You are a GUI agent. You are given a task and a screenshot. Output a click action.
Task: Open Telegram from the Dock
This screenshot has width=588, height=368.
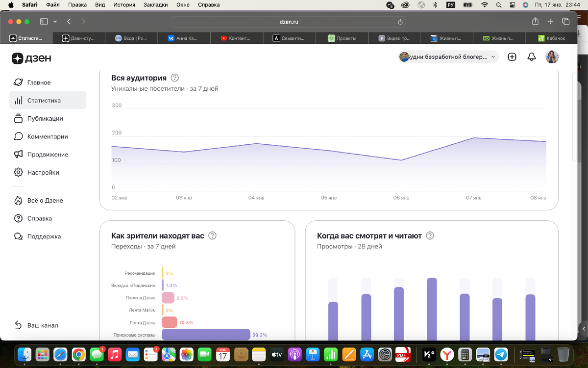point(500,354)
